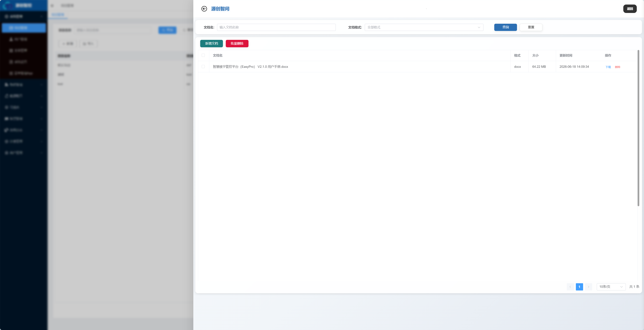
Task: Click the 下载 link for the docx file
Action: point(608,67)
